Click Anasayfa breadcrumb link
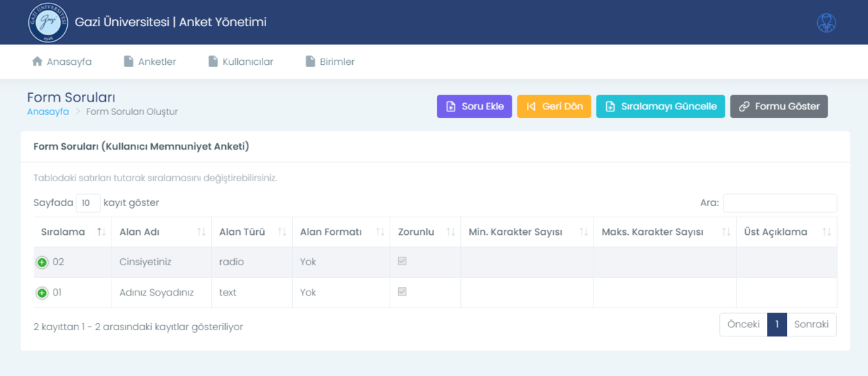The image size is (868, 376). (x=48, y=111)
